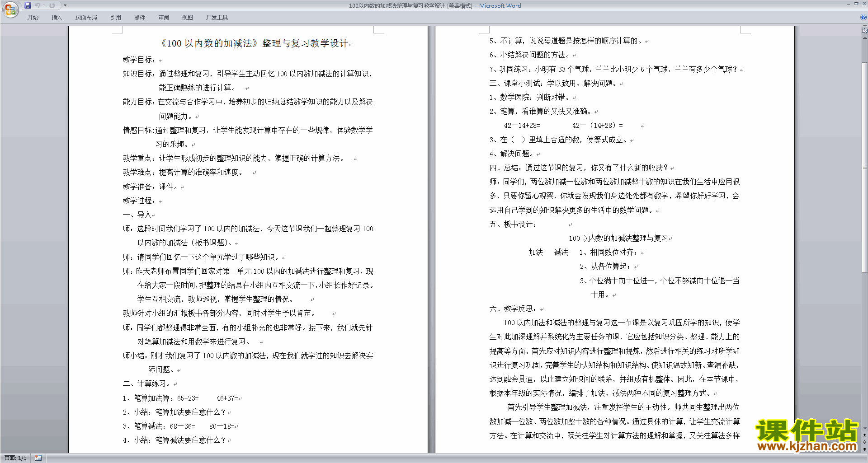Click the Previous Page browse button
Screen dimensions: 868x463
coord(865,435)
